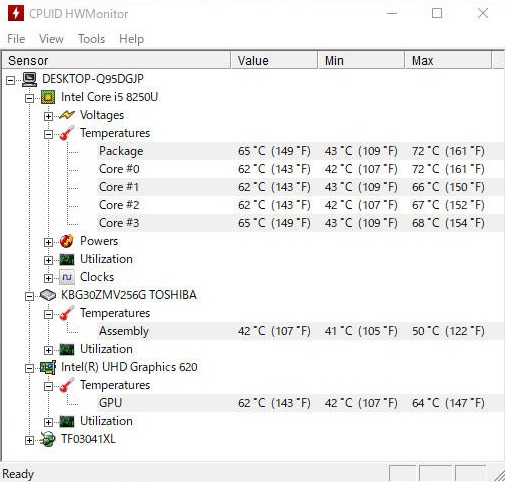Open the Tools menu
505x482 pixels.
[91, 39]
